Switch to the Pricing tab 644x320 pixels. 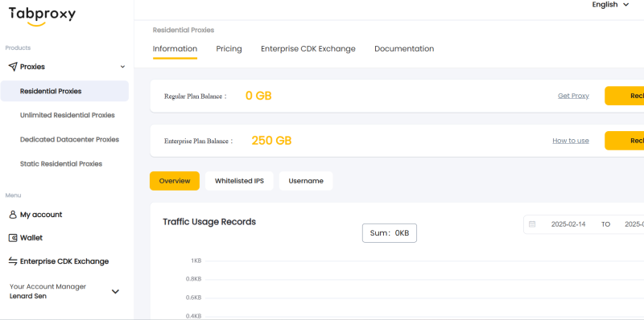click(x=229, y=49)
